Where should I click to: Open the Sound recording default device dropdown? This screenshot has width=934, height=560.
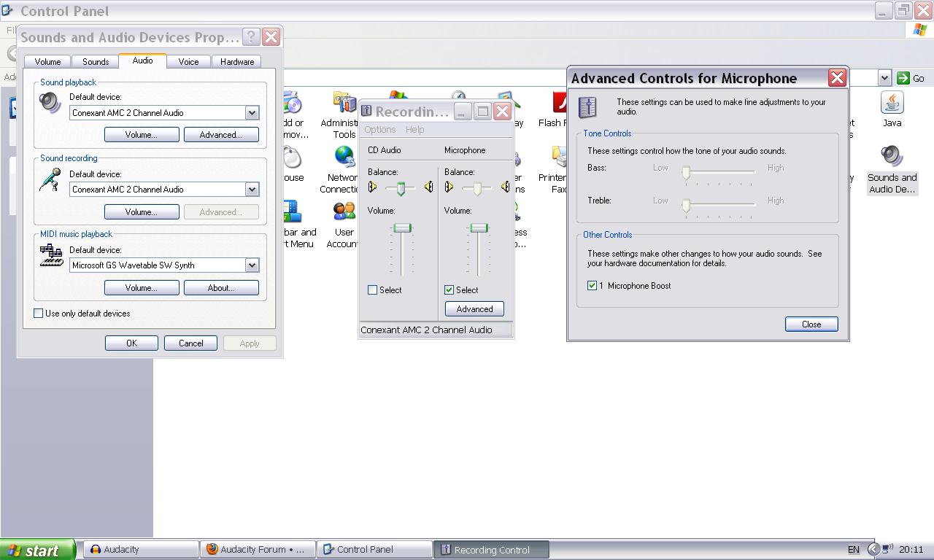click(252, 190)
